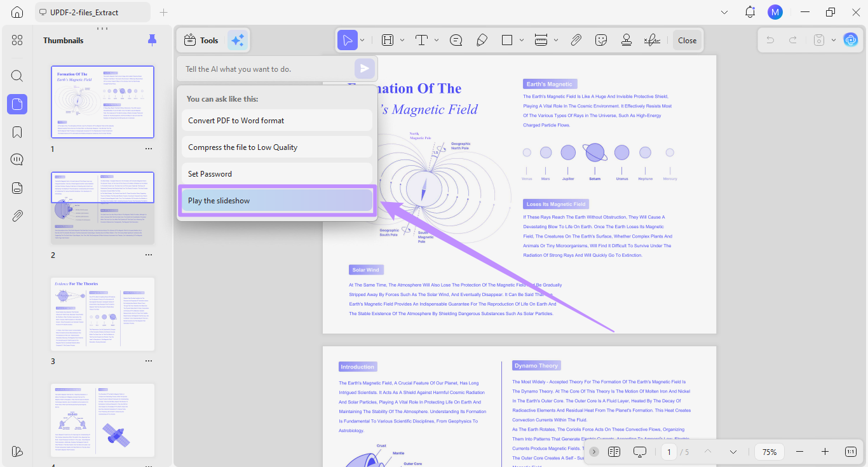Click the four-circle icon atop the left sidebar
The height and width of the screenshot is (467, 868).
[17, 40]
